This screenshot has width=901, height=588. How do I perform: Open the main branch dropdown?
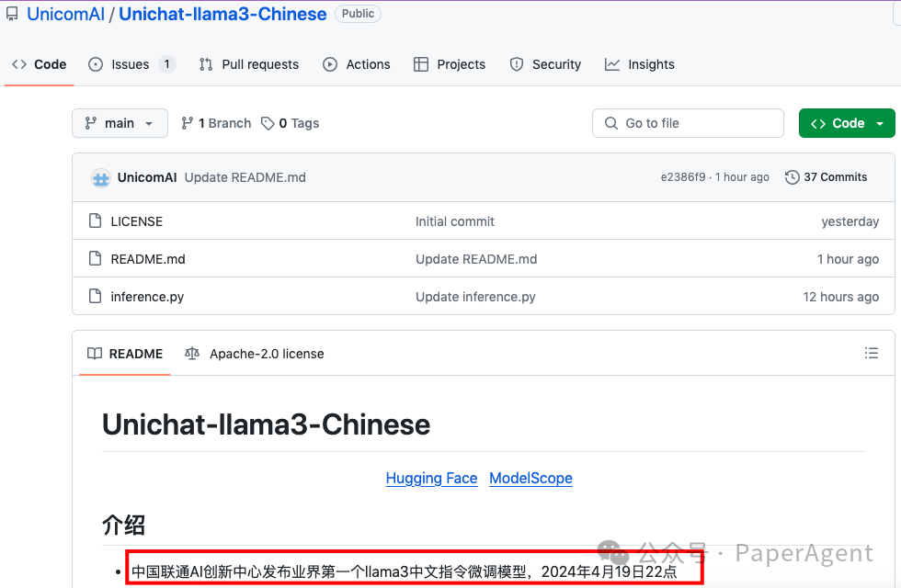coord(120,123)
